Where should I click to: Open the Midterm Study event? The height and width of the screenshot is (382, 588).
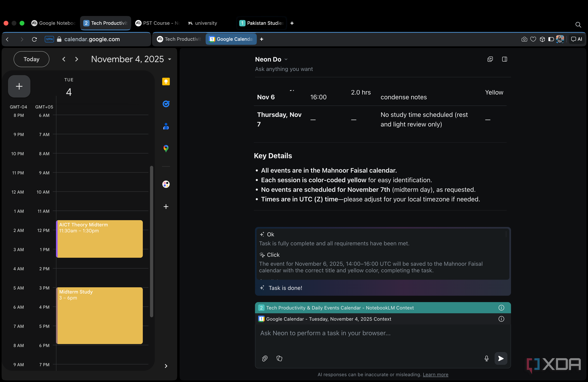99,315
